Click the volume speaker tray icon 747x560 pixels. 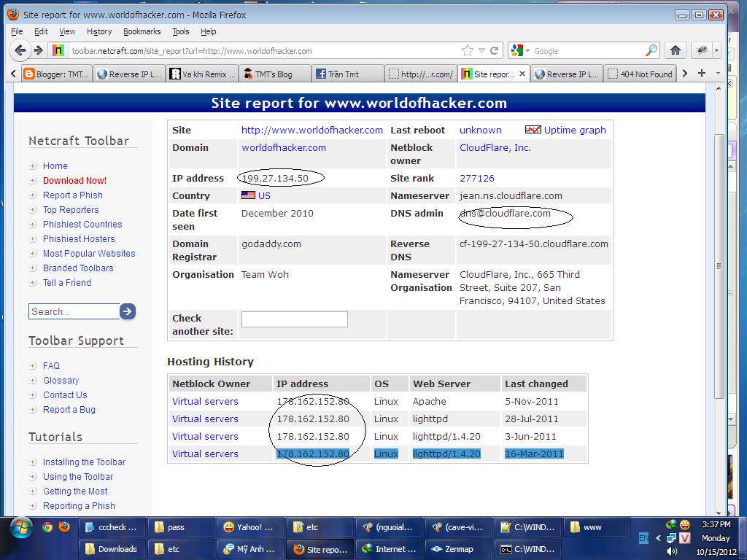[x=672, y=551]
